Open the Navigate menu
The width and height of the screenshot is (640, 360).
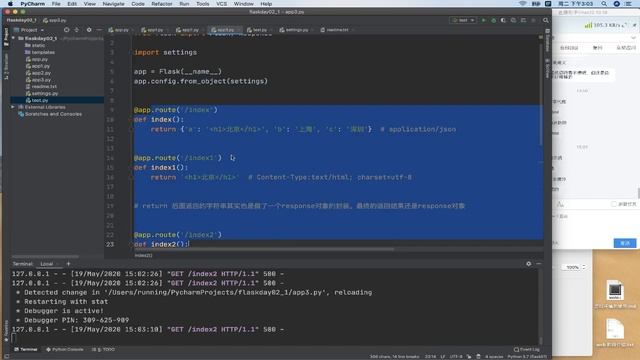113,4
